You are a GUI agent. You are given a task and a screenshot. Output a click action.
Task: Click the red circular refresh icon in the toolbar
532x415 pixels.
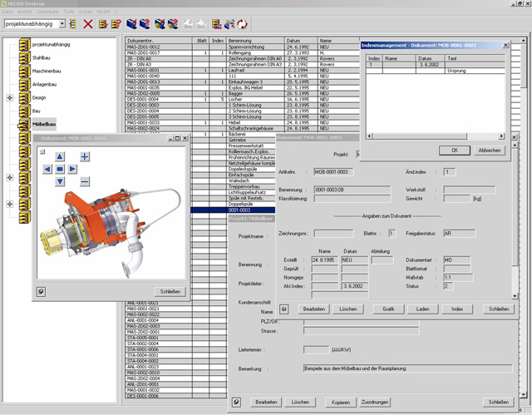243,24
